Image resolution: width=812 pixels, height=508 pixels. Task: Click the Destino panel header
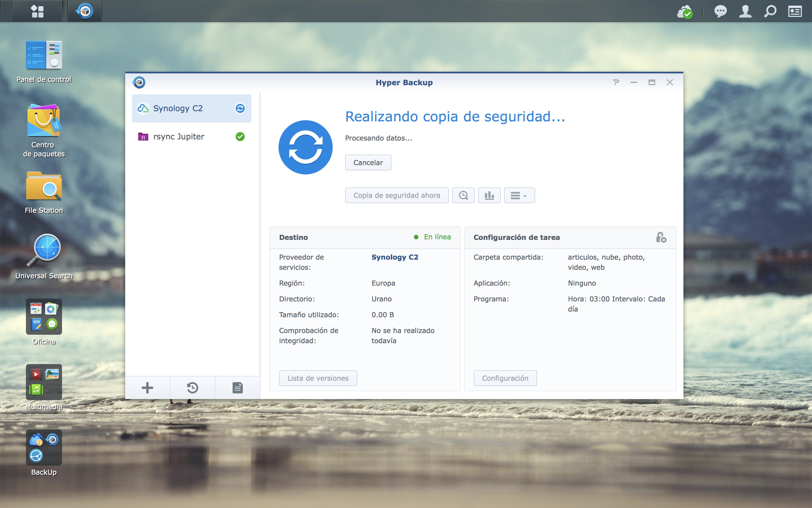(x=365, y=238)
